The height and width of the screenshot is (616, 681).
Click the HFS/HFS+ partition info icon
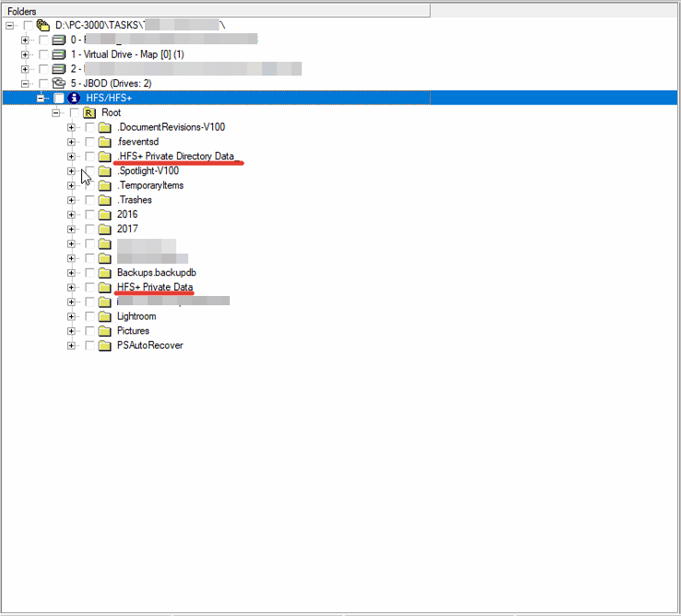click(x=75, y=98)
